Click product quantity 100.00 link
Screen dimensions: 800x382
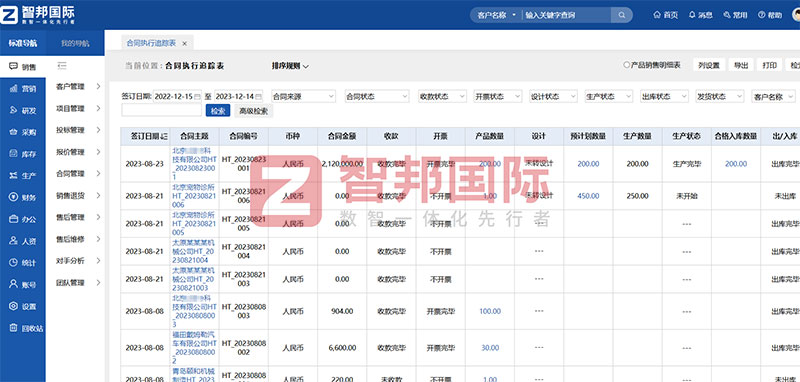click(x=490, y=311)
